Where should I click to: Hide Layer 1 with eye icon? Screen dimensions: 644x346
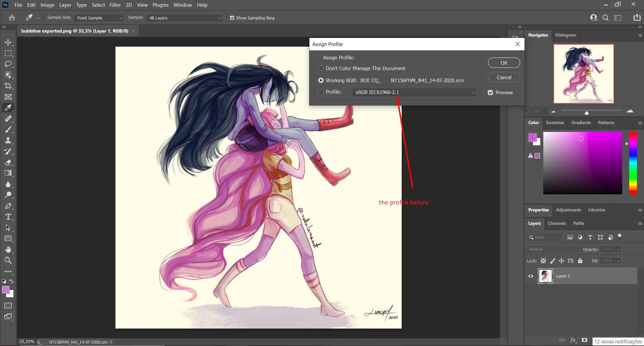(531, 276)
